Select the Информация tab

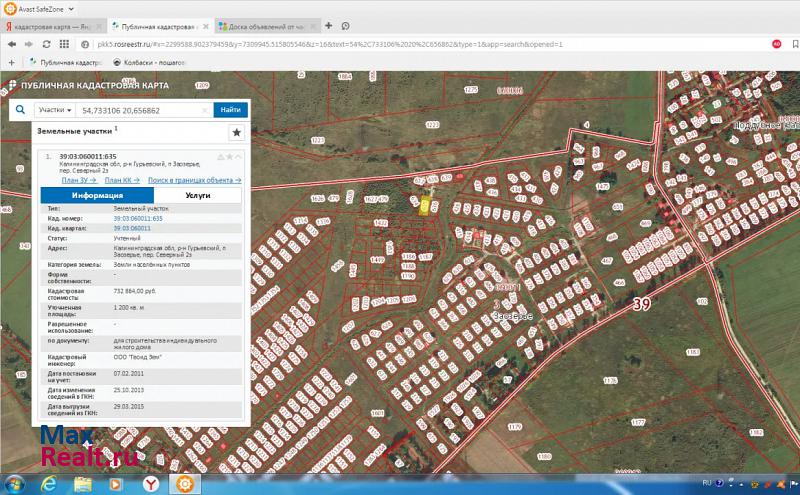point(97,196)
